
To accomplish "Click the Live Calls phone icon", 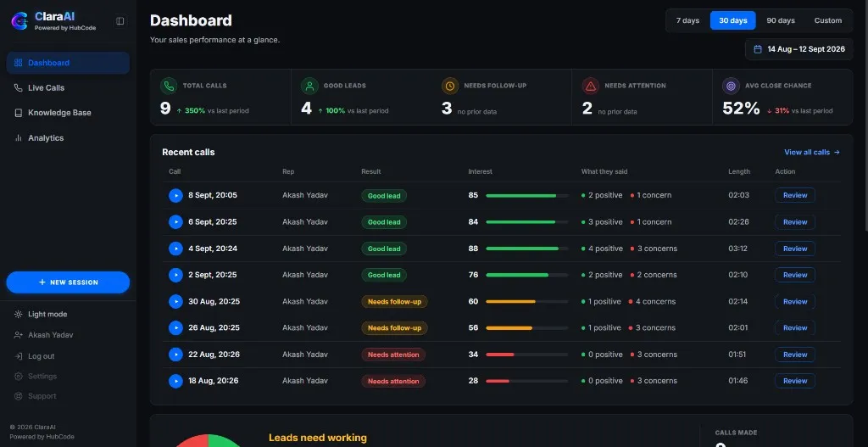I will (x=19, y=87).
